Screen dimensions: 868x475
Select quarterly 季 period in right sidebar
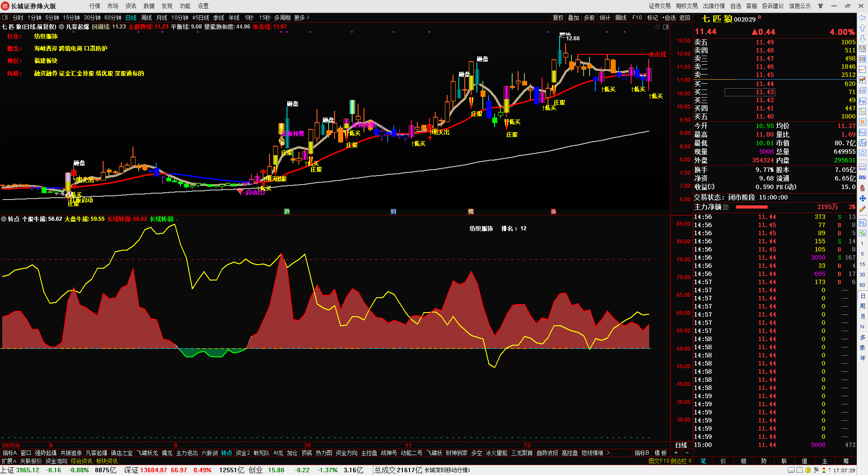click(x=863, y=348)
